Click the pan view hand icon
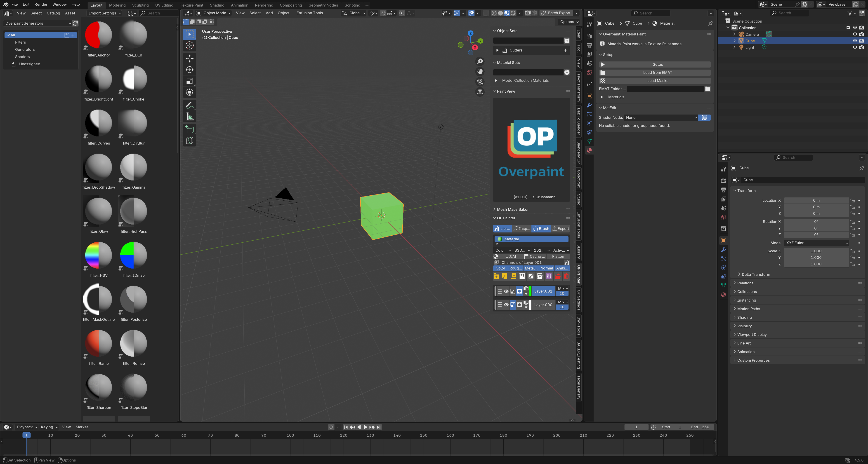The image size is (868, 464). coord(480,71)
